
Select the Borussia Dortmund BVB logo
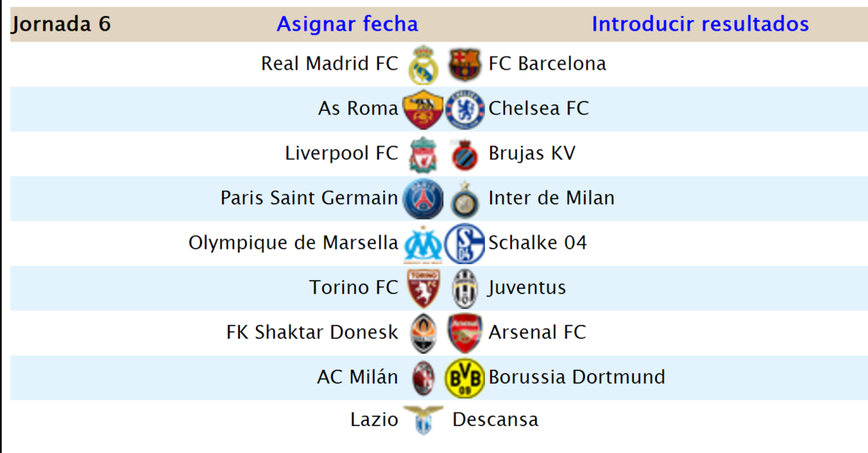(x=465, y=378)
